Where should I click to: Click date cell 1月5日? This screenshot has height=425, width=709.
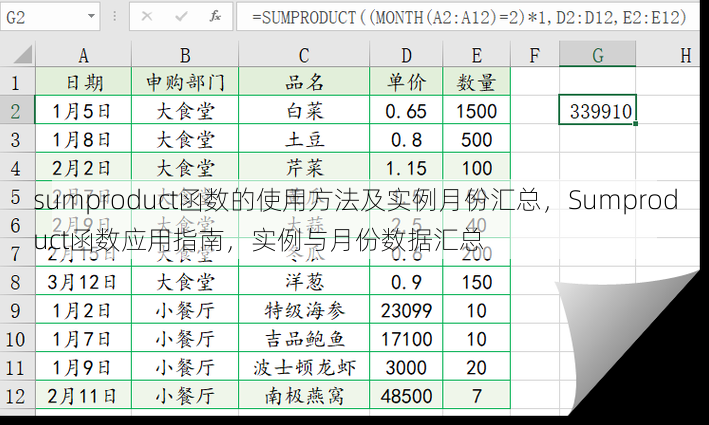click(x=83, y=110)
